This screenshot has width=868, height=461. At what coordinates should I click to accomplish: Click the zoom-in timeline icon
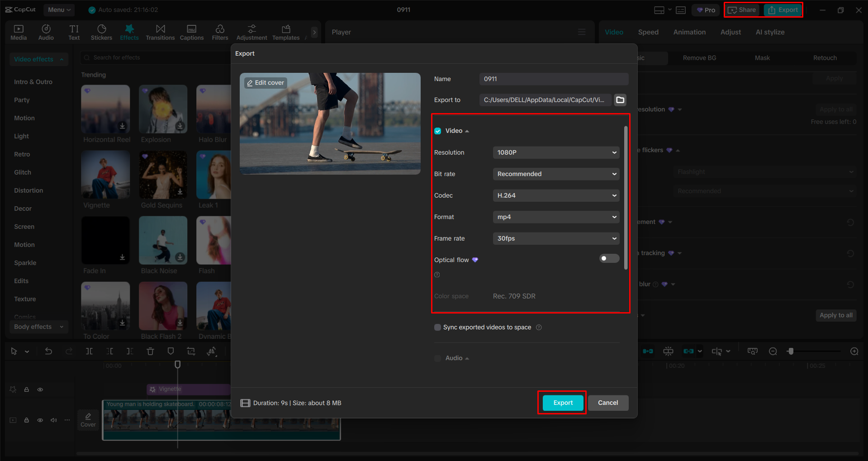(854, 352)
